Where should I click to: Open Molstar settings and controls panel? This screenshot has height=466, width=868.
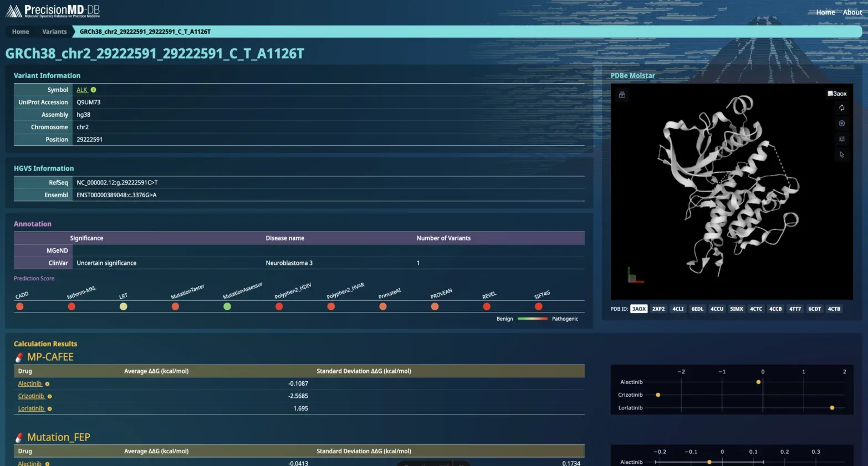click(841, 139)
